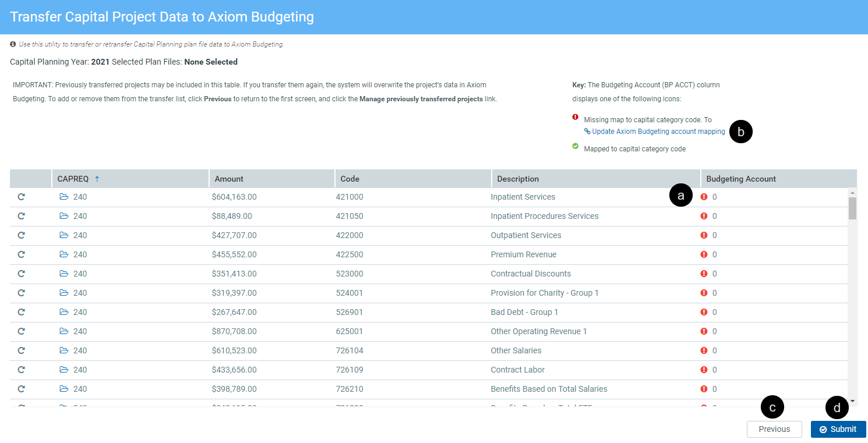Click the table scrollbar down arrow
This screenshot has height=443, width=868.
853,401
